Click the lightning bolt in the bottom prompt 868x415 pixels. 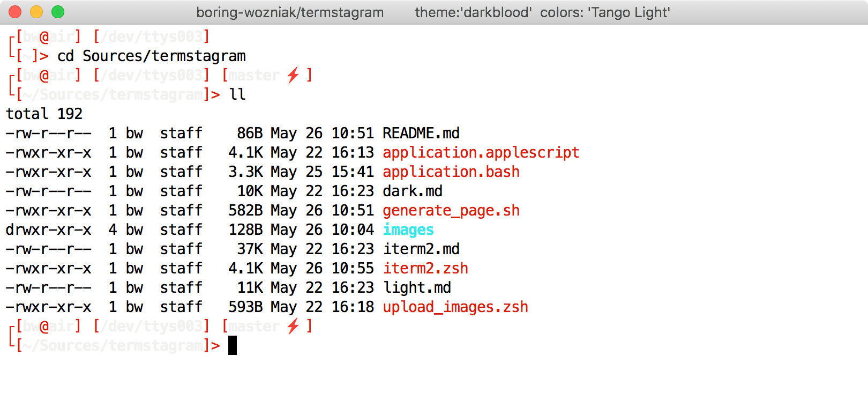coord(293,326)
